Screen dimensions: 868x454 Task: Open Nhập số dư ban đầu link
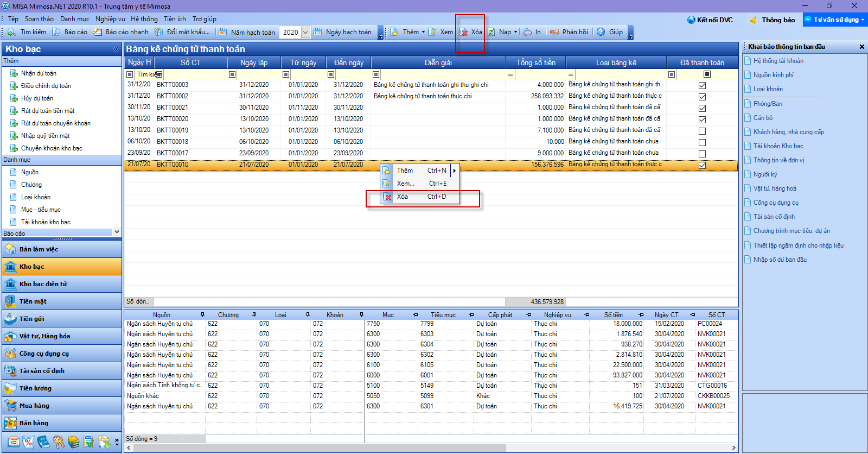[780, 260]
